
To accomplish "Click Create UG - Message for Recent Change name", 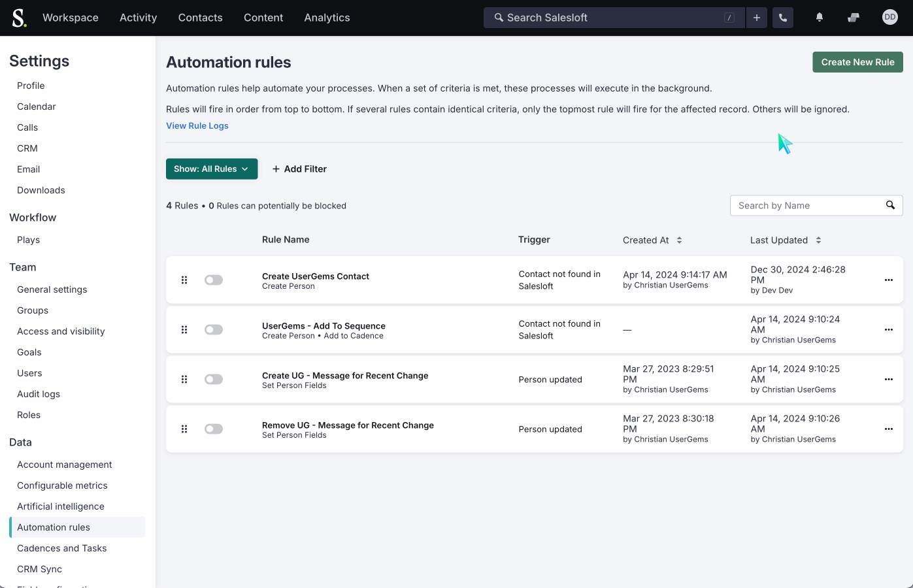I will tap(345, 376).
